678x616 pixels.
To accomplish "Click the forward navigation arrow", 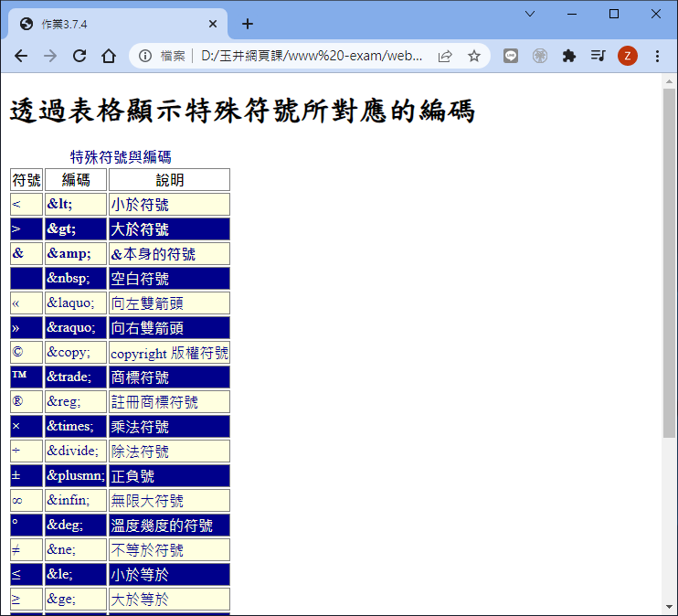I will [x=50, y=56].
